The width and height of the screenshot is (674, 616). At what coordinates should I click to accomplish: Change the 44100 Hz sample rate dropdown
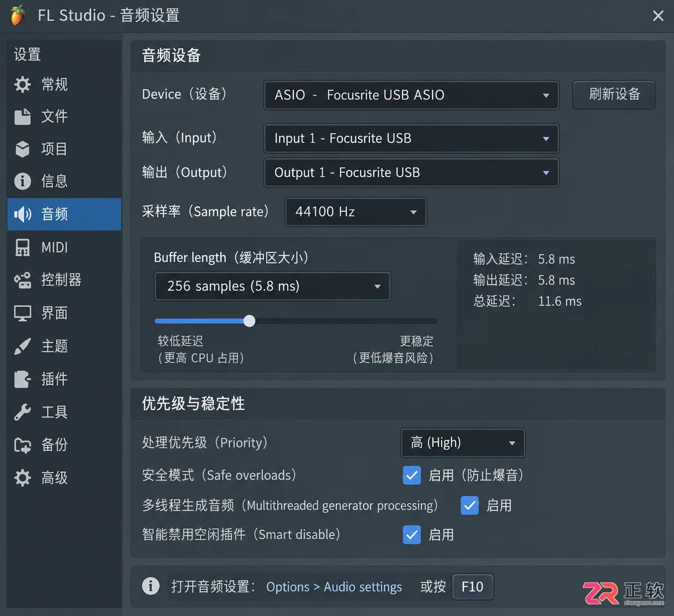coord(355,212)
